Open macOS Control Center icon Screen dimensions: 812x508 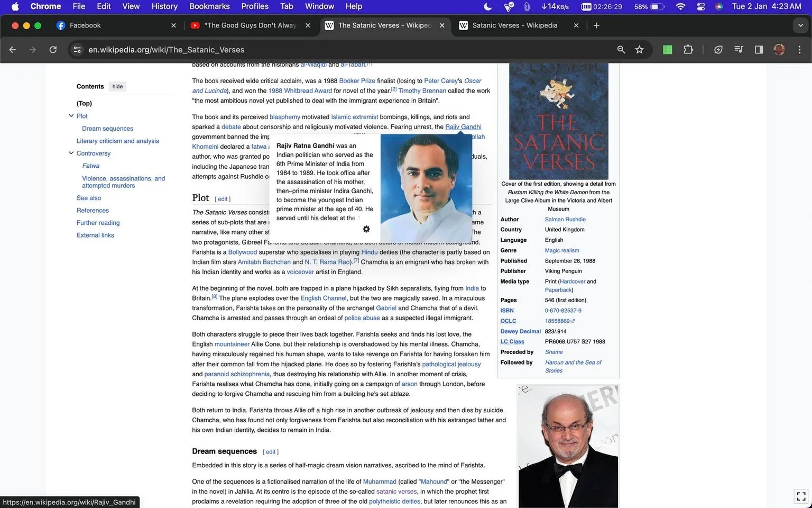700,6
